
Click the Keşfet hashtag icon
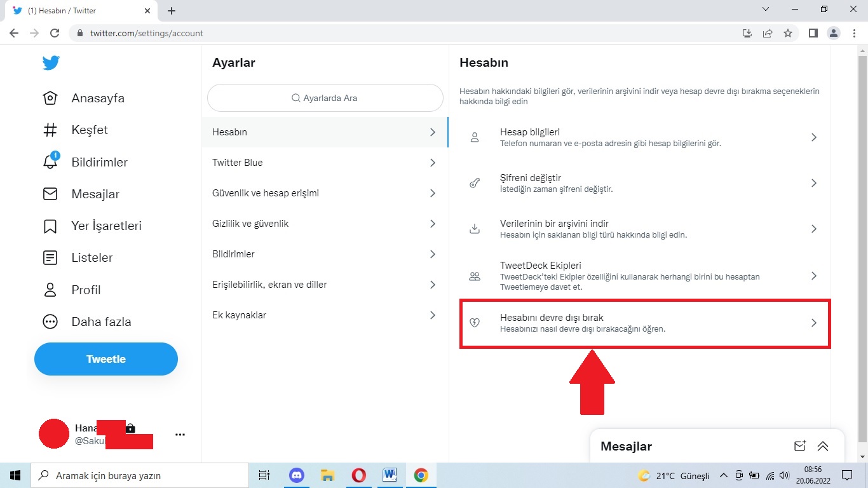[50, 130]
